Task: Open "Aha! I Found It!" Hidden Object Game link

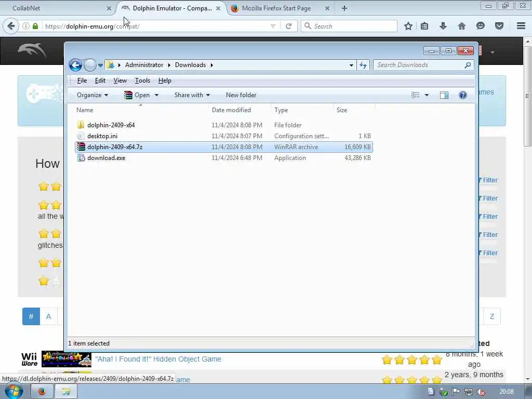Action: [x=158, y=359]
